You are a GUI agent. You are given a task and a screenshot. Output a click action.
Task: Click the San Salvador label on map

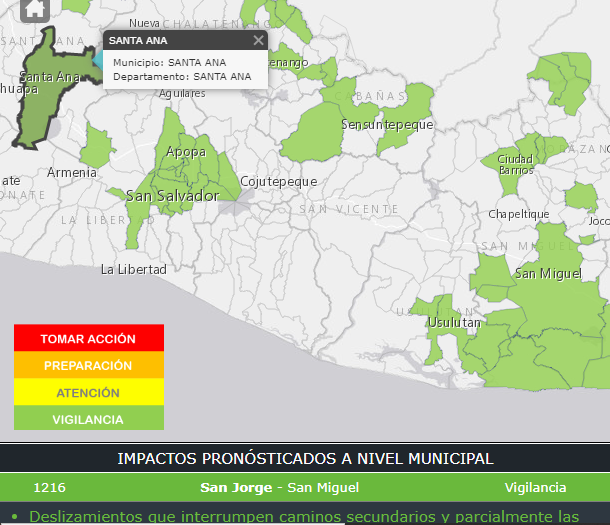coord(172,196)
